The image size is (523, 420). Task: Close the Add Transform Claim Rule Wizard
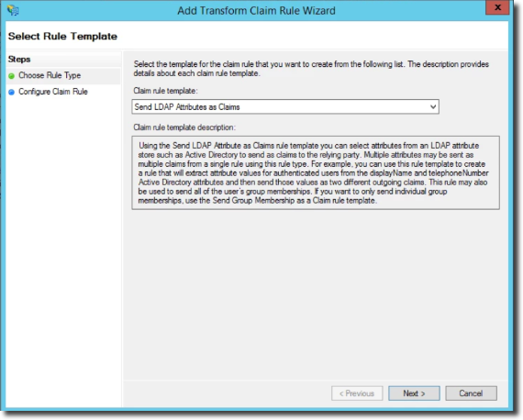(497, 7)
